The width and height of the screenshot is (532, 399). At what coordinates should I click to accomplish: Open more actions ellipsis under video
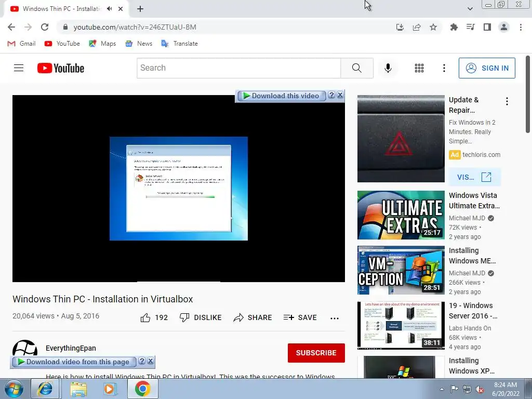335,318
